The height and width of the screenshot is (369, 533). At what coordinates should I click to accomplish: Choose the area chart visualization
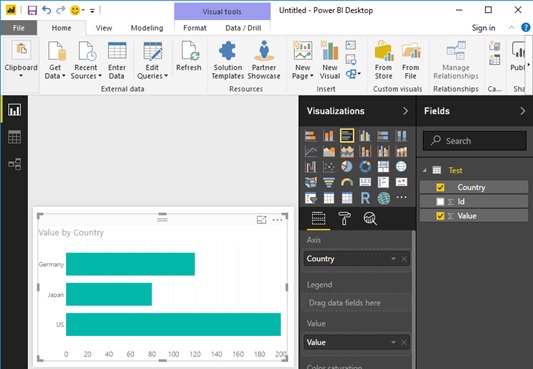pos(329,152)
